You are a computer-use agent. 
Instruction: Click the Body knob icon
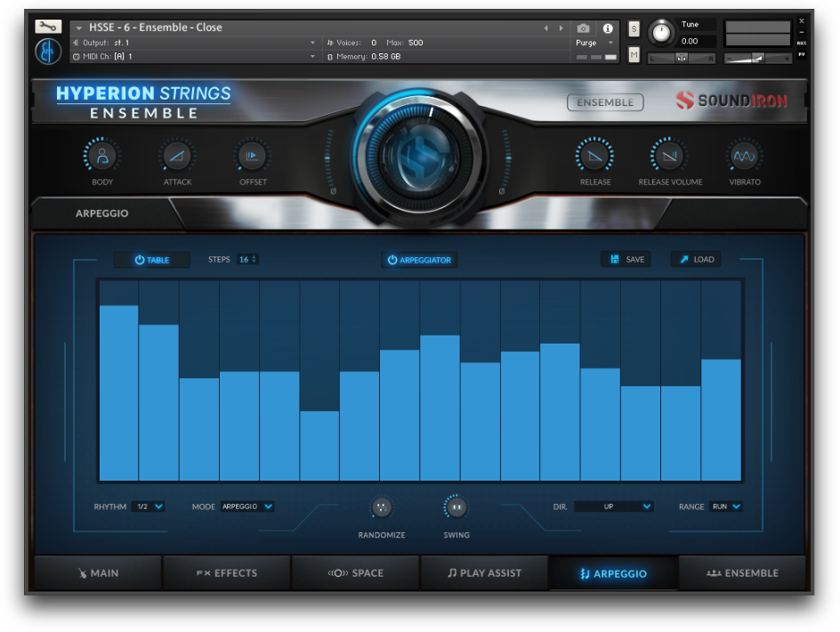pos(101,156)
